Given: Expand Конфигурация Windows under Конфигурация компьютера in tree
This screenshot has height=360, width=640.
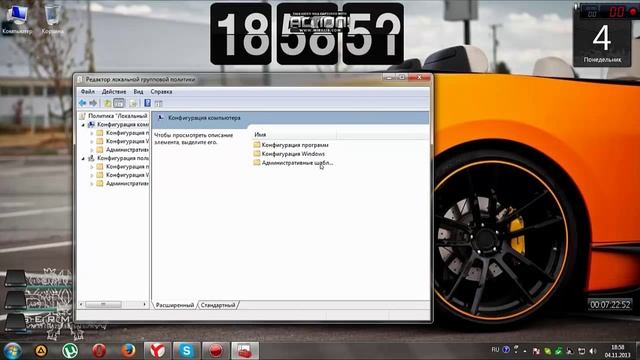Looking at the screenshot, I should click(x=92, y=141).
